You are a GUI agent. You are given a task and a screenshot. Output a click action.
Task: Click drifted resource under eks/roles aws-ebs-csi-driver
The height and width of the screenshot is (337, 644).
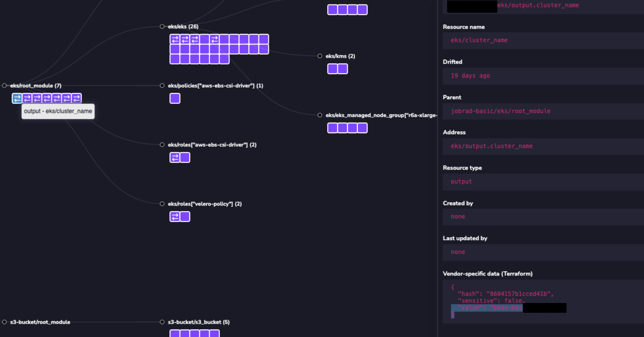[x=175, y=158]
